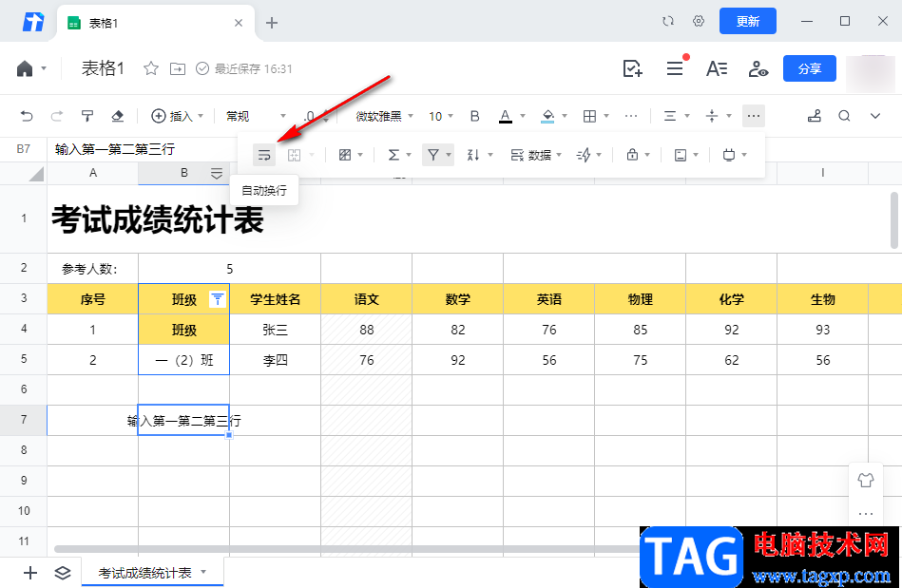Click the 最近保存 16:31 status
Screen dimensions: 902x588
coord(244,69)
